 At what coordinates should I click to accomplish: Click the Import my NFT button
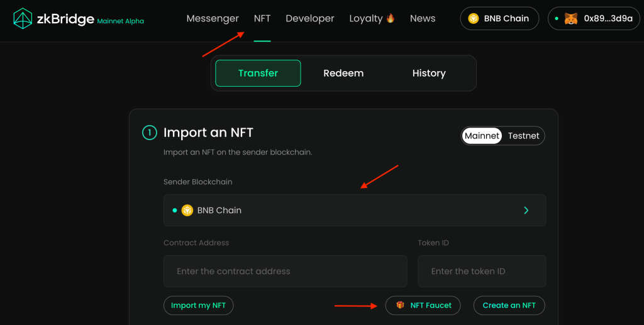coord(198,306)
